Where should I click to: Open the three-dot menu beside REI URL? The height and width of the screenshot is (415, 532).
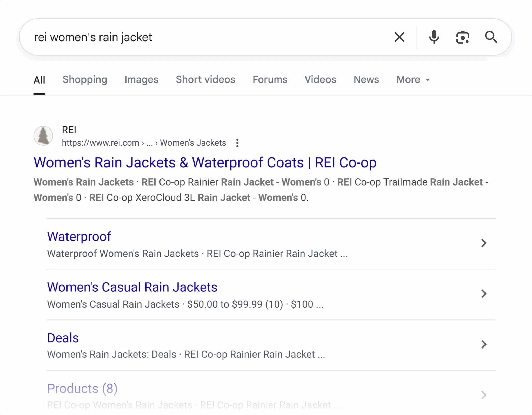point(237,143)
